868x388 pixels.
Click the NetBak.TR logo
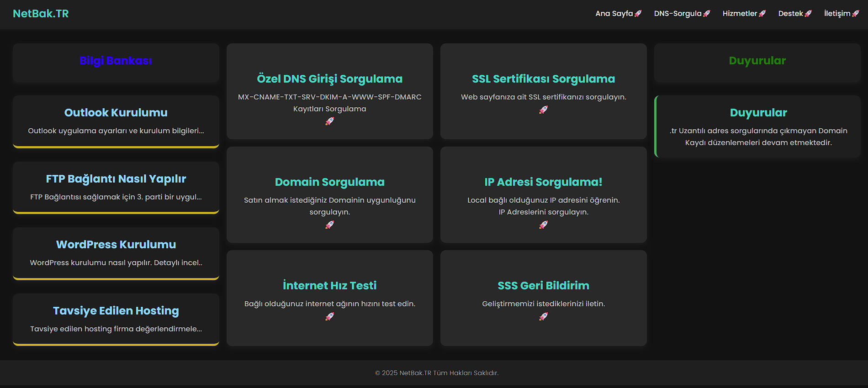[41, 14]
